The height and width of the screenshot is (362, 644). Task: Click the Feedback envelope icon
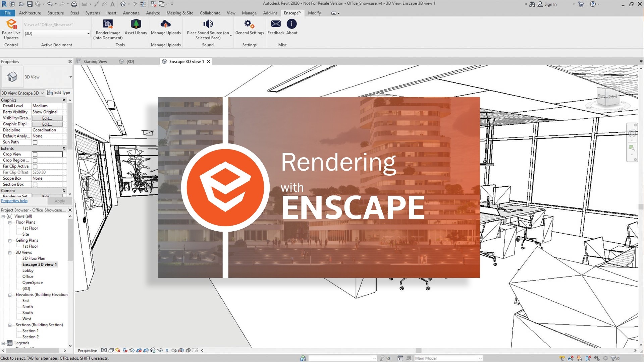tap(276, 24)
